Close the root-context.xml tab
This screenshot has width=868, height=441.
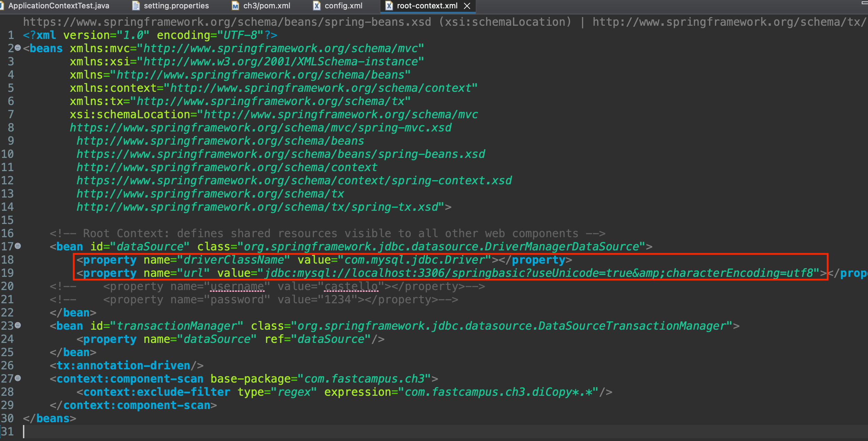pos(467,6)
